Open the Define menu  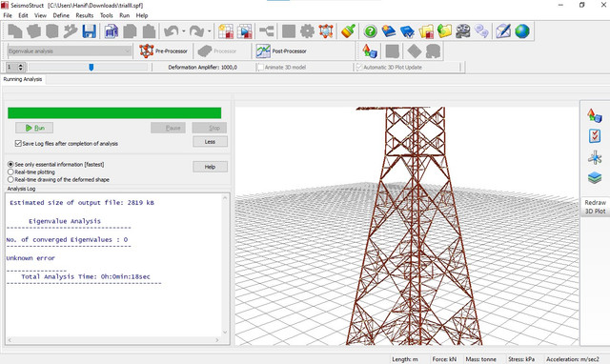[61, 15]
